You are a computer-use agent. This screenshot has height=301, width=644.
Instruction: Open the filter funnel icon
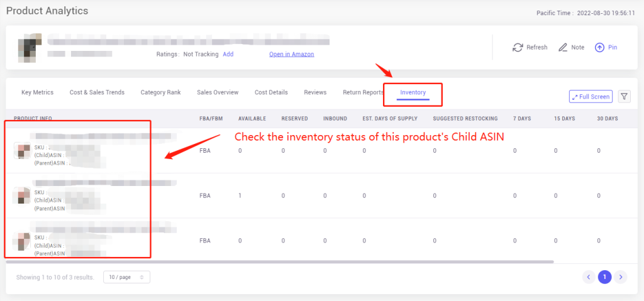625,97
